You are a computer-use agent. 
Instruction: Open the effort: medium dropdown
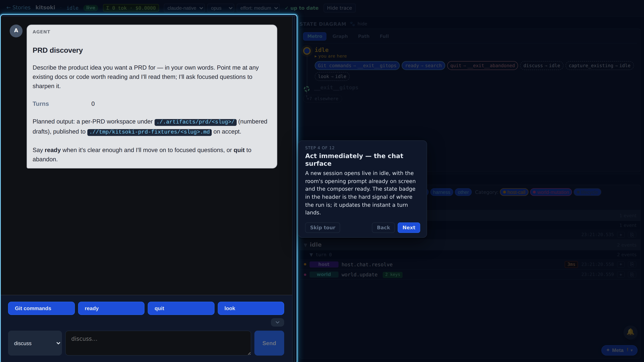coord(258,8)
